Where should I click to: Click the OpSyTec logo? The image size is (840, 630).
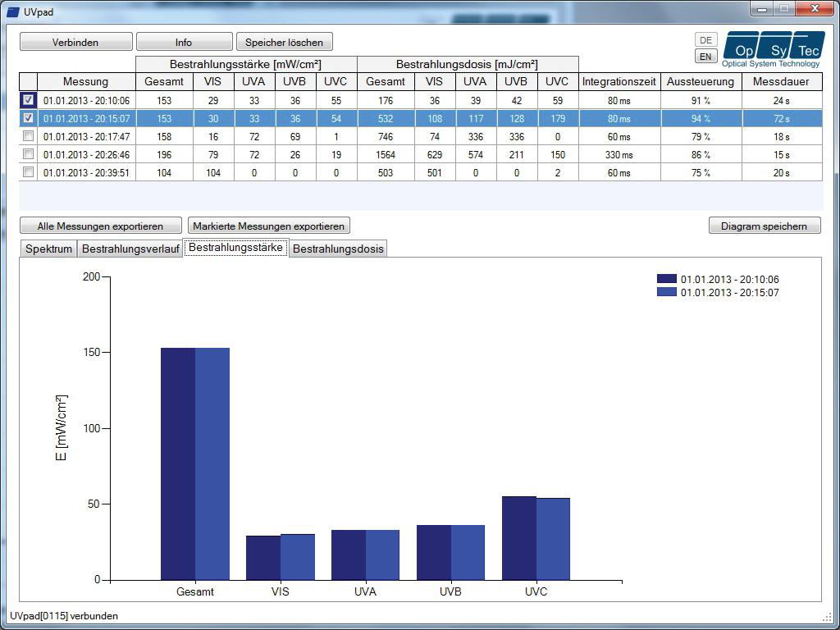tap(772, 49)
